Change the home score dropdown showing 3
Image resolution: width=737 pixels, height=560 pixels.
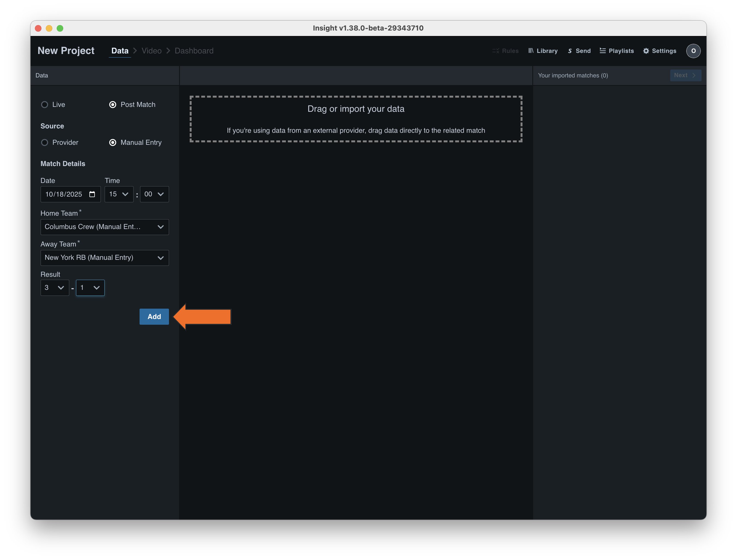55,287
